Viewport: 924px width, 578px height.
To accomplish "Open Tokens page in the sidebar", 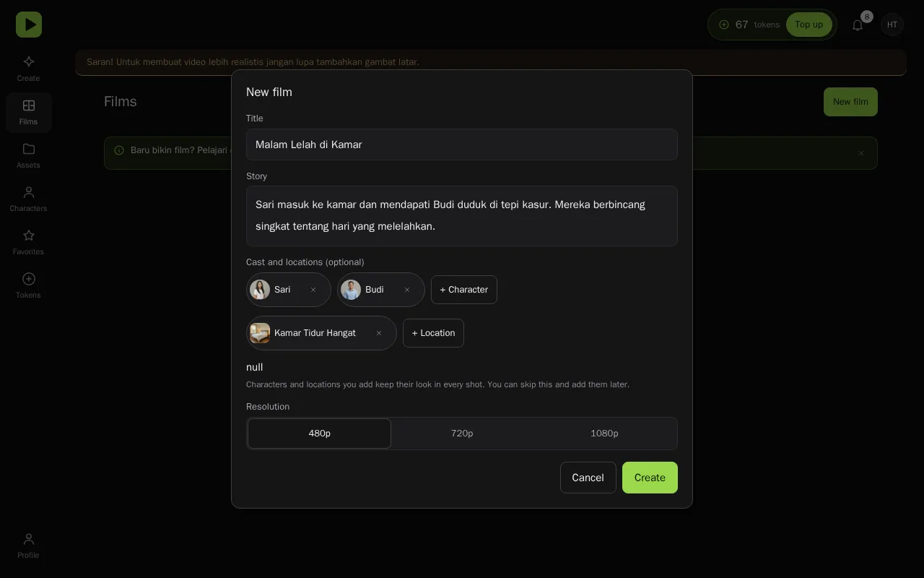I will (29, 285).
